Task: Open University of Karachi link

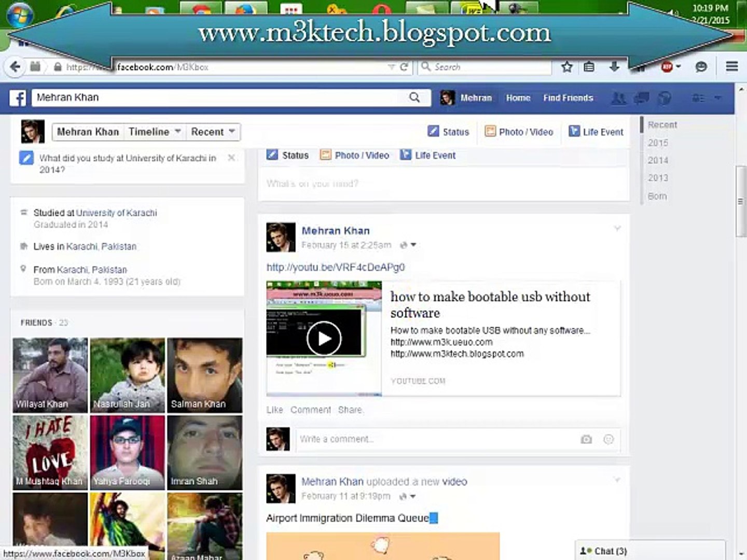Action: pyautogui.click(x=117, y=213)
